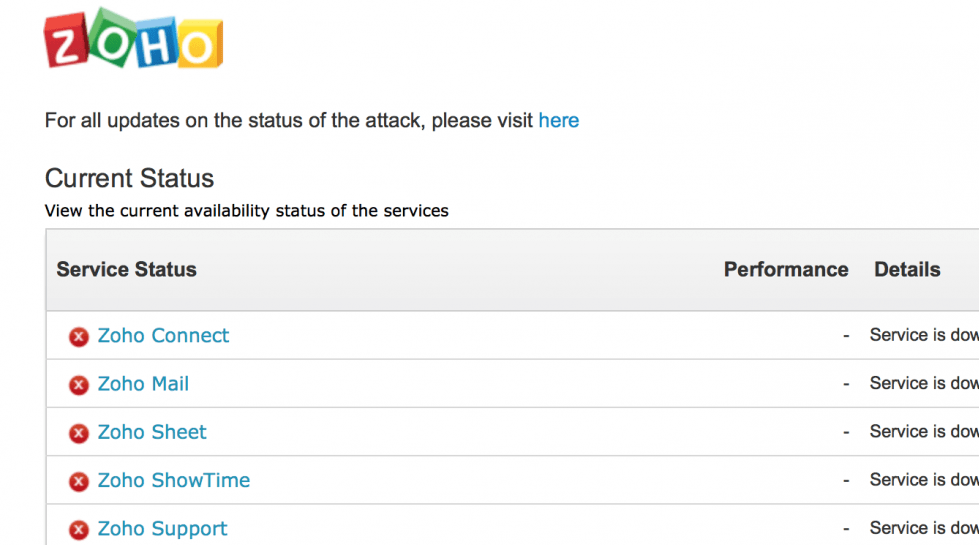
Task: Click the Zoho ShowTime 'Service is down' detail text
Action: point(923,479)
